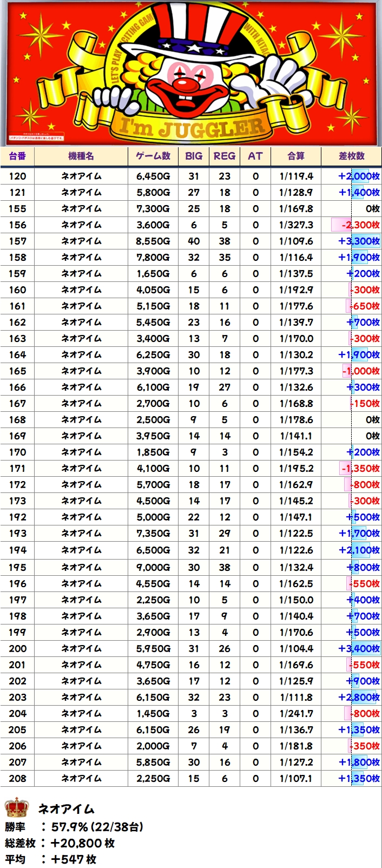Select the 合算 column header
The height and width of the screenshot is (868, 382).
point(296,156)
